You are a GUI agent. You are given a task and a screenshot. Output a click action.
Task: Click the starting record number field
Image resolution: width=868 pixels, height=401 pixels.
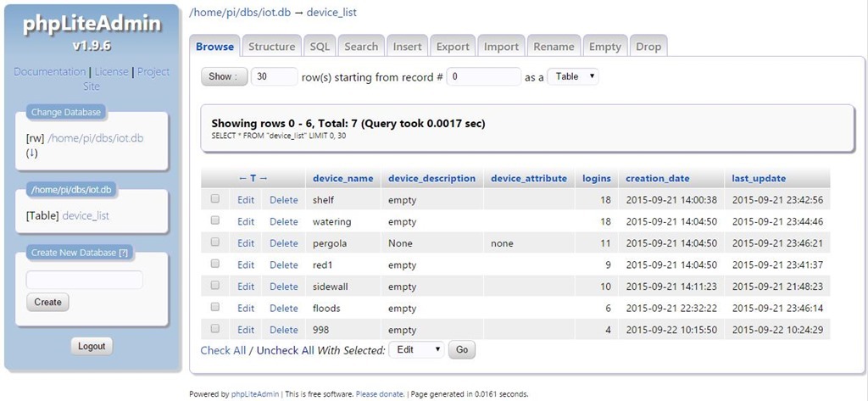coord(483,76)
